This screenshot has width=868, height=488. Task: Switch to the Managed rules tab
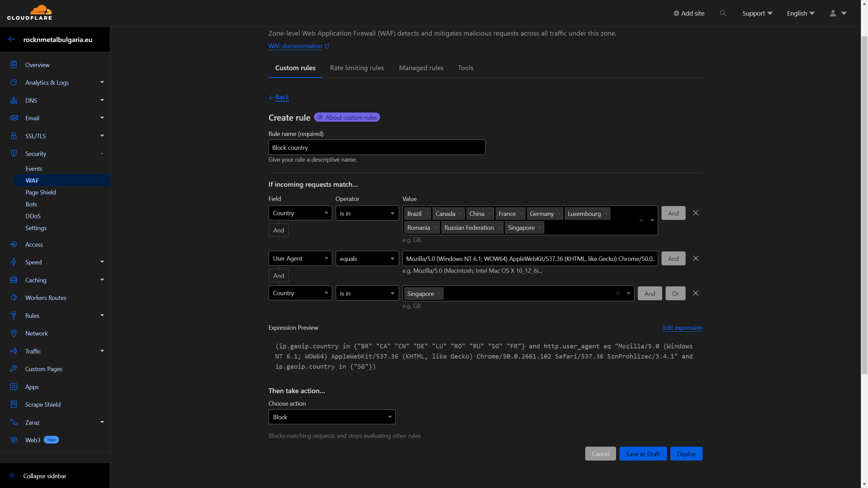click(x=421, y=68)
